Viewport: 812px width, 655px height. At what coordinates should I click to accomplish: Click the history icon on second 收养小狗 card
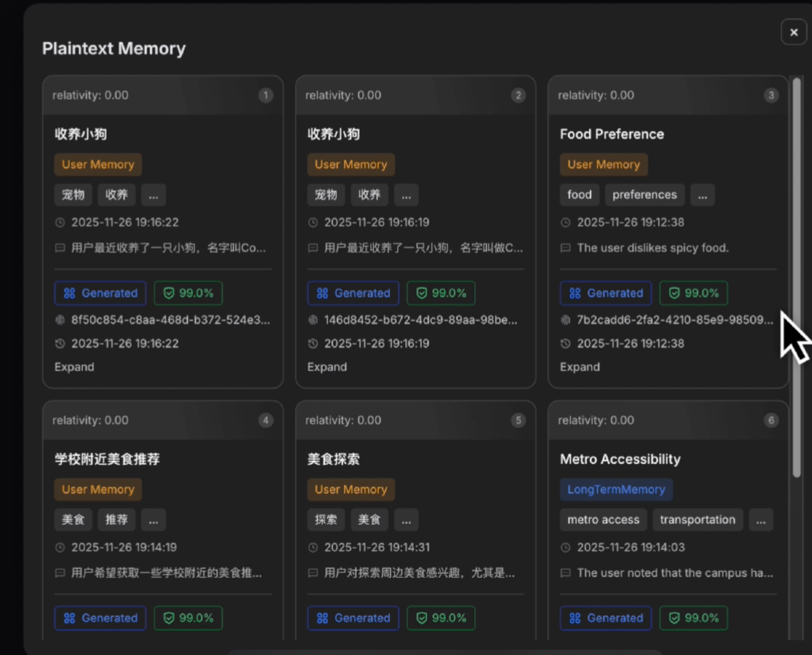click(x=313, y=344)
